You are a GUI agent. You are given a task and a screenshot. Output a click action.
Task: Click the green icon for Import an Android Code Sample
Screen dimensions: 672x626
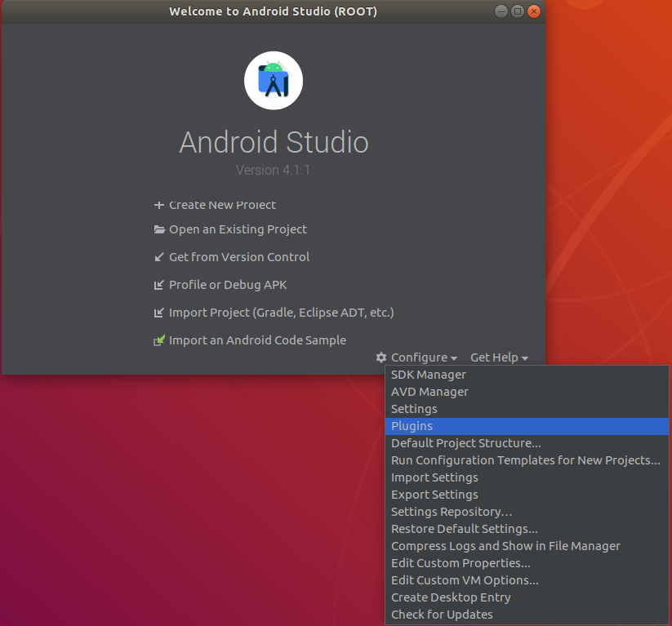[x=159, y=340]
